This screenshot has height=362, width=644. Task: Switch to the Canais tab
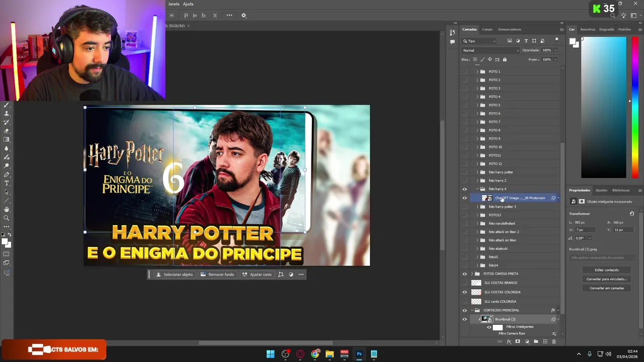click(x=487, y=29)
